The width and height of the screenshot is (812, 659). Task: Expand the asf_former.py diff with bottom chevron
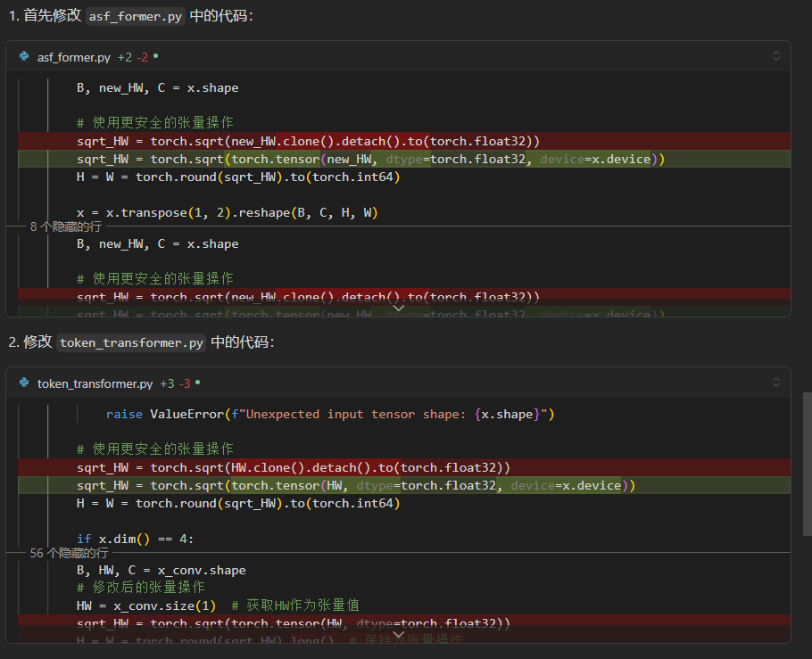pos(399,308)
